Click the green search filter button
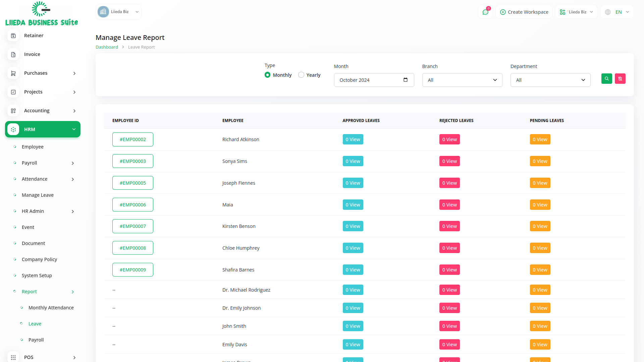The image size is (644, 362). 606,79
